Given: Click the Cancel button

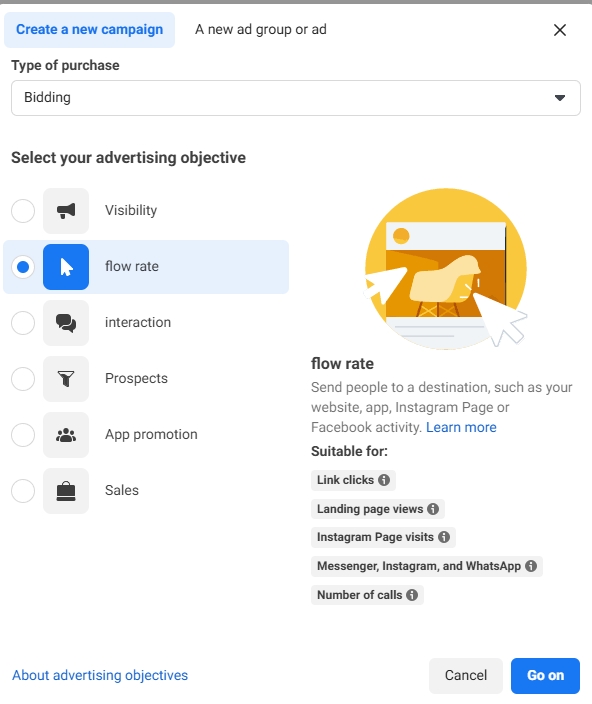Looking at the screenshot, I should pos(465,675).
